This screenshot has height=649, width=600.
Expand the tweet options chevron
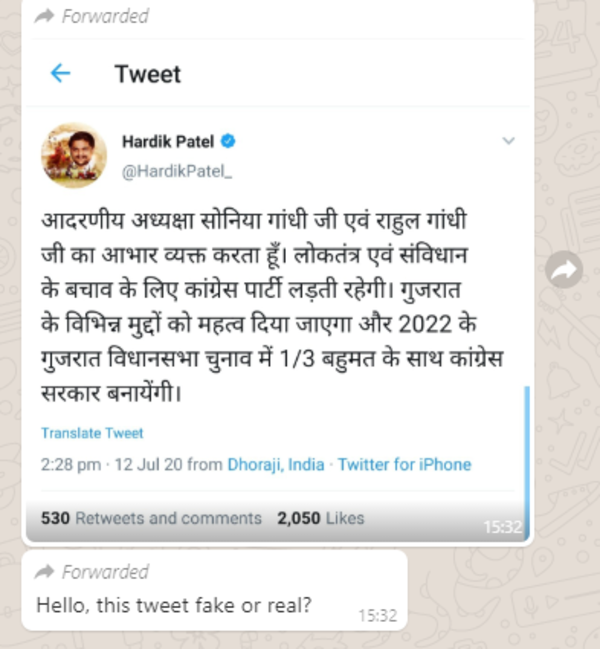(x=508, y=141)
